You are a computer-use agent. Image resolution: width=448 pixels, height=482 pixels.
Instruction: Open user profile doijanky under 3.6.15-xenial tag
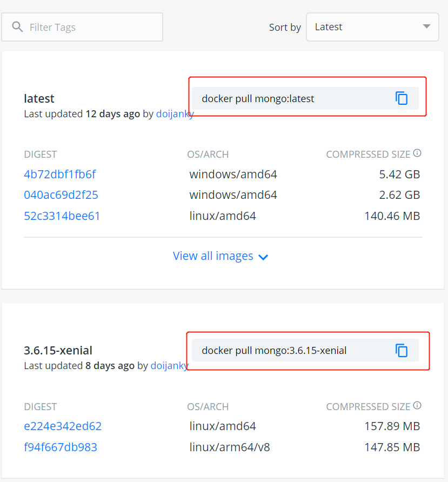pyautogui.click(x=169, y=365)
